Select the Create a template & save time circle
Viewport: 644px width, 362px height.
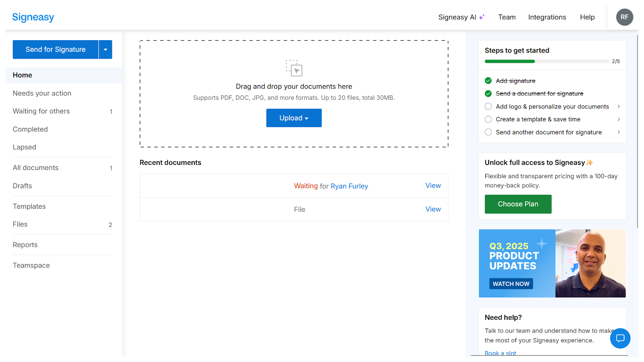[488, 119]
